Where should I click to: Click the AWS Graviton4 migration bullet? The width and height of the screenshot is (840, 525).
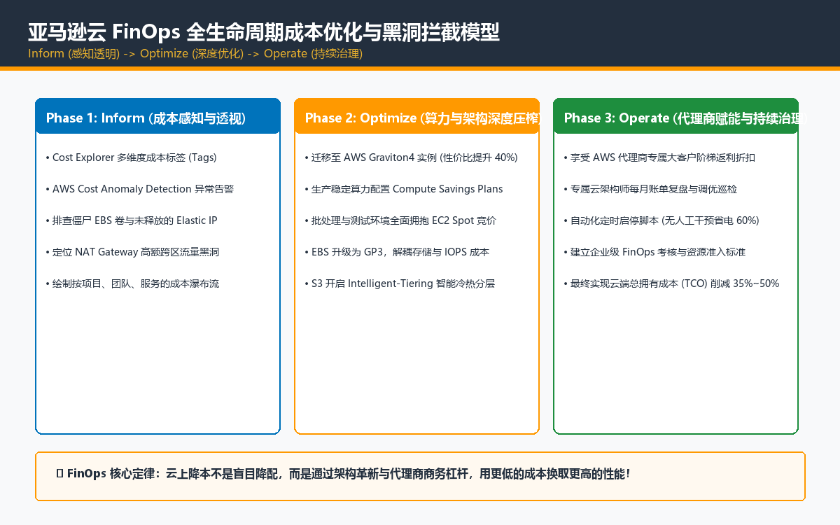[x=411, y=158]
